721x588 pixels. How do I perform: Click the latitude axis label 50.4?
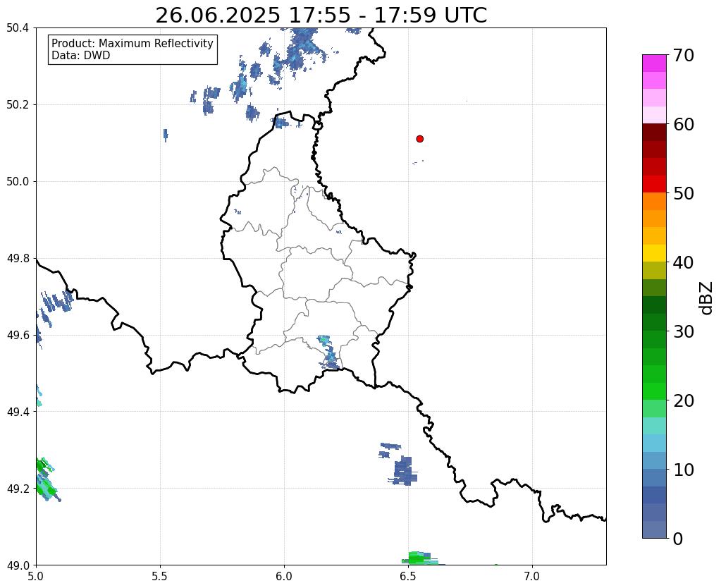click(x=18, y=28)
